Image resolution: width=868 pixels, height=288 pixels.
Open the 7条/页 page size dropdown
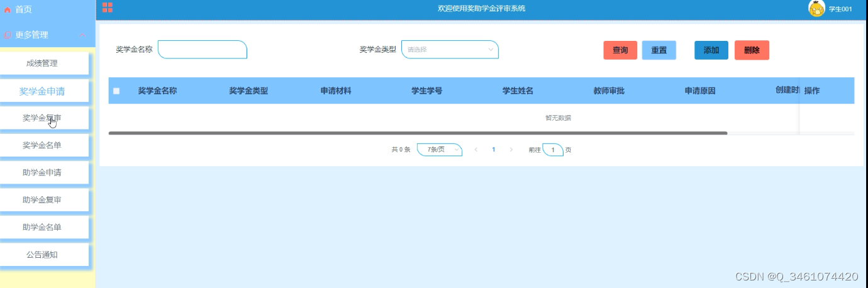click(440, 150)
